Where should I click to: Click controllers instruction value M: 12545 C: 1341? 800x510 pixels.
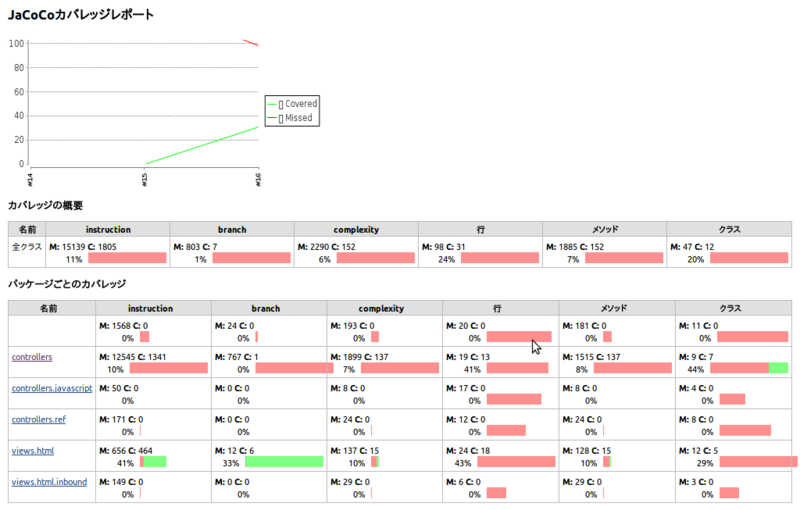pyautogui.click(x=133, y=357)
